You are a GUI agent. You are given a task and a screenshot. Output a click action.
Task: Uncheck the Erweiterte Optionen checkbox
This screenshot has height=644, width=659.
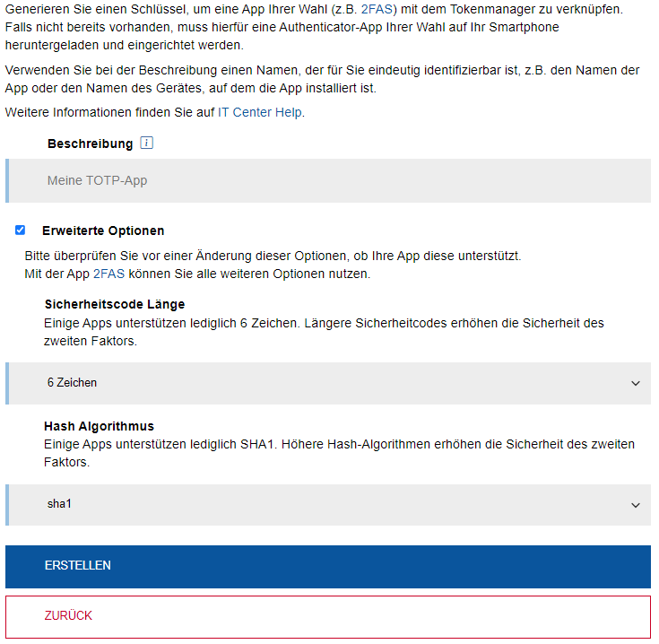21,231
